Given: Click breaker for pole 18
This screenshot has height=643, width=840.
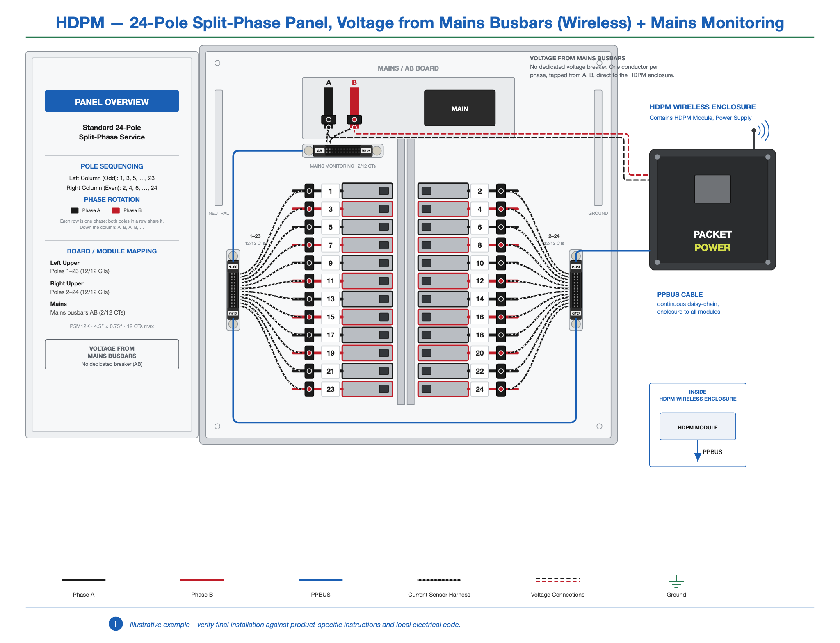Looking at the screenshot, I should [x=443, y=335].
